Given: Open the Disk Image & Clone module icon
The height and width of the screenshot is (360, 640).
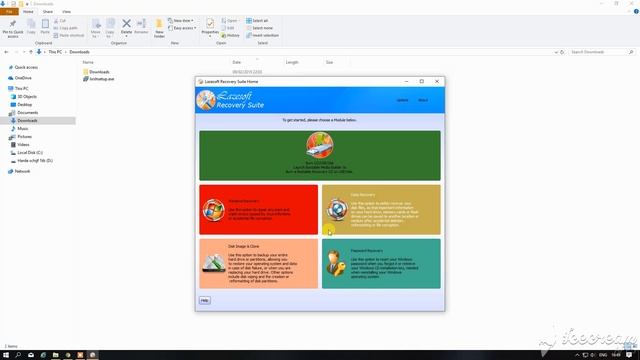Looking at the screenshot, I should coord(213,263).
